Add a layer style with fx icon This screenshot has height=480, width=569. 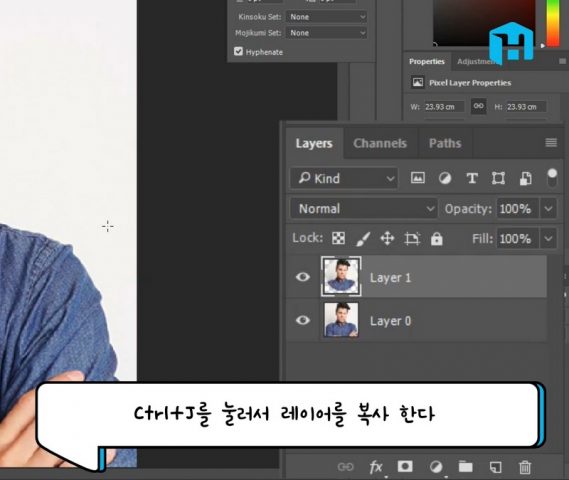[376, 467]
